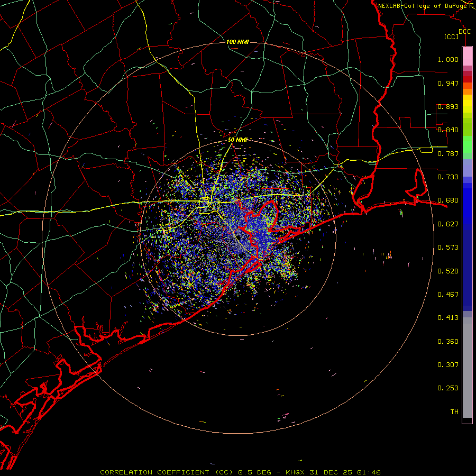Click the 1.000 color scale value
Screen dimensions: 476x476
[448, 59]
